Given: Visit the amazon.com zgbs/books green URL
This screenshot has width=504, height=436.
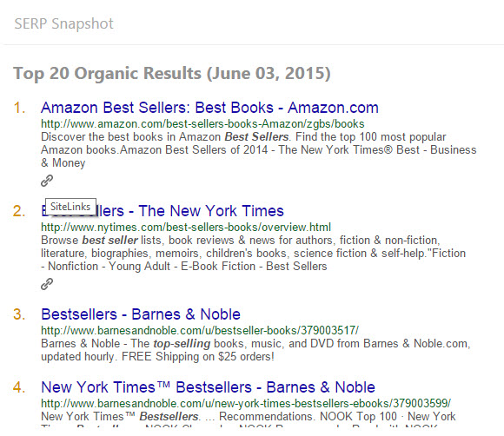Looking at the screenshot, I should point(202,124).
